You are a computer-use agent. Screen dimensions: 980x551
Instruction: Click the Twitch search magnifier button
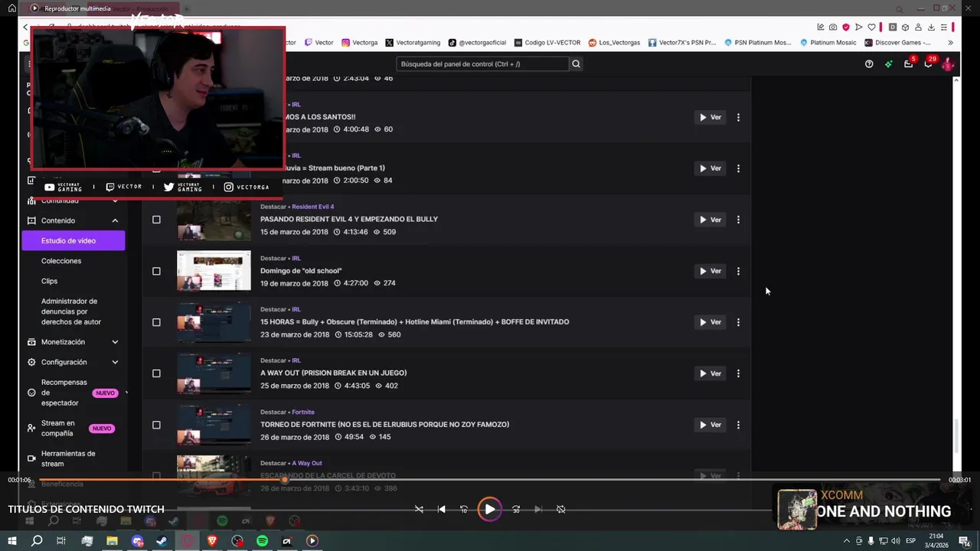coord(576,64)
